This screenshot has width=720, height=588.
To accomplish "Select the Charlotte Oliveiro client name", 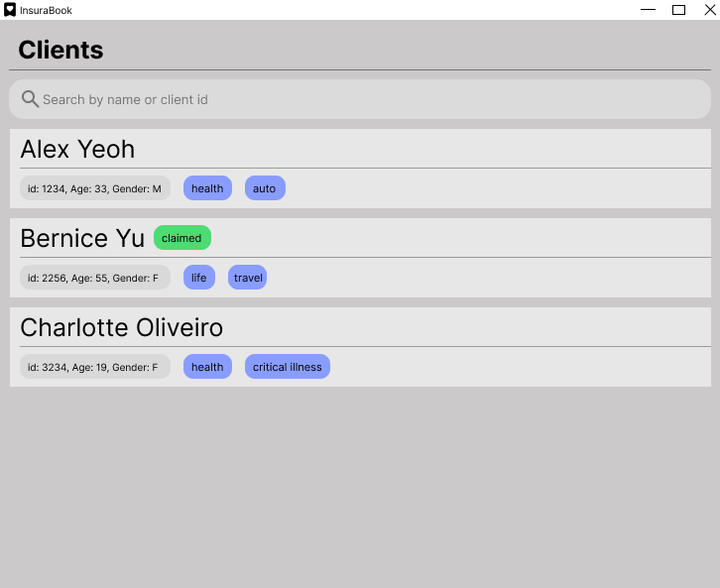I will click(121, 327).
